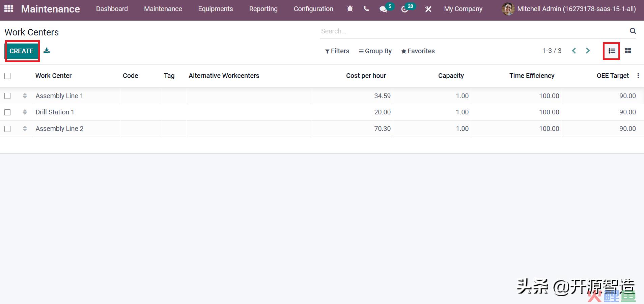644x304 pixels.
Task: Tick the select-all checkbox in header
Action: 7,76
